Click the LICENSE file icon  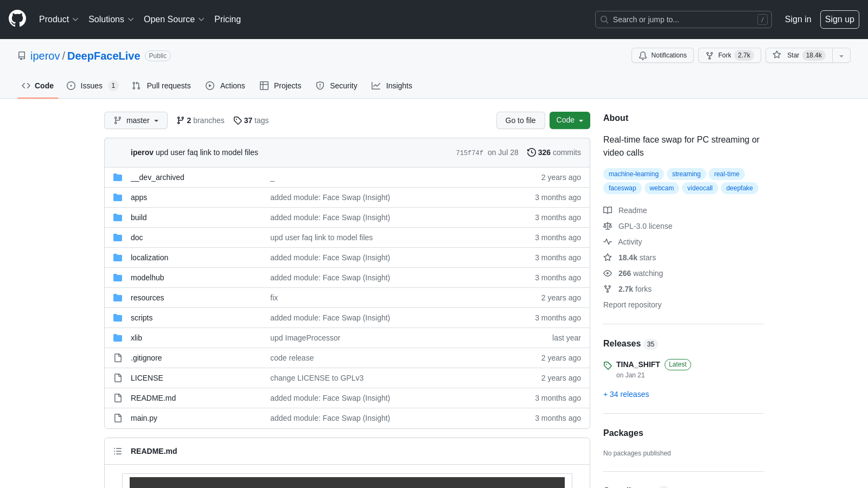coord(118,378)
